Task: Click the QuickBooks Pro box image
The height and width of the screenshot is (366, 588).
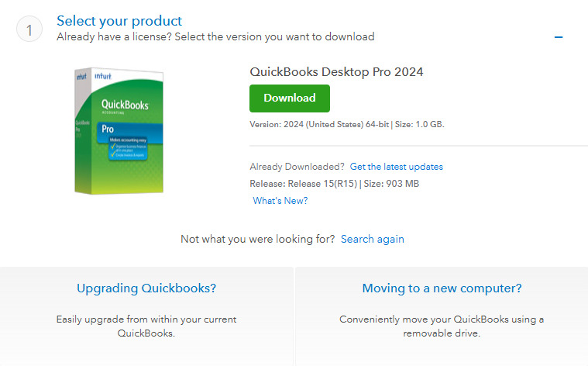Action: pos(119,130)
